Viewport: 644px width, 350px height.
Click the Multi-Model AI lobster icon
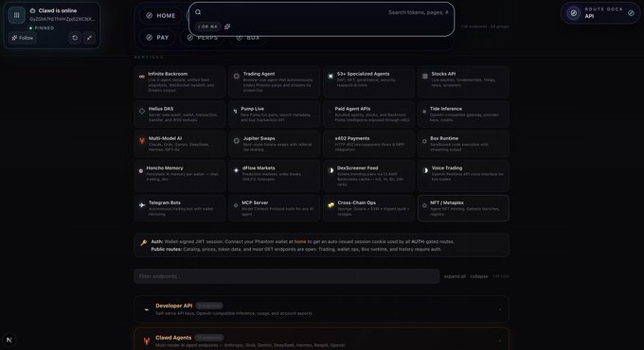point(142,141)
